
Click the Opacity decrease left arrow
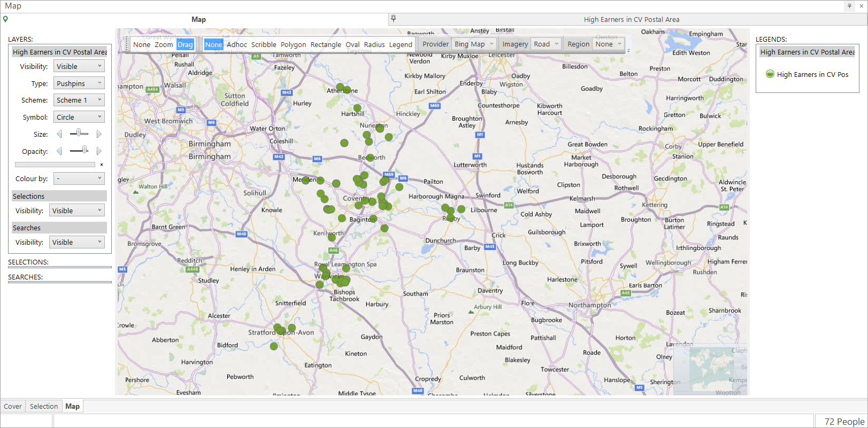[59, 151]
